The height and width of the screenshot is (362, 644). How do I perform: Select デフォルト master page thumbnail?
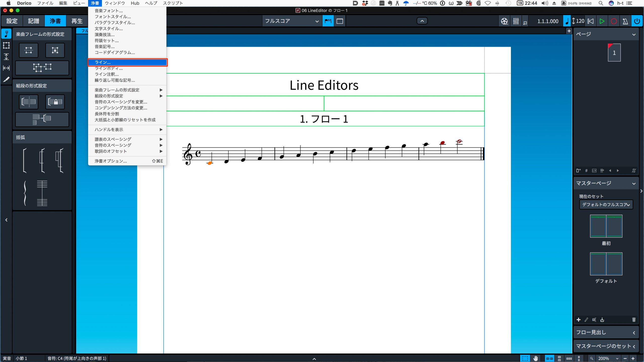pyautogui.click(x=606, y=264)
